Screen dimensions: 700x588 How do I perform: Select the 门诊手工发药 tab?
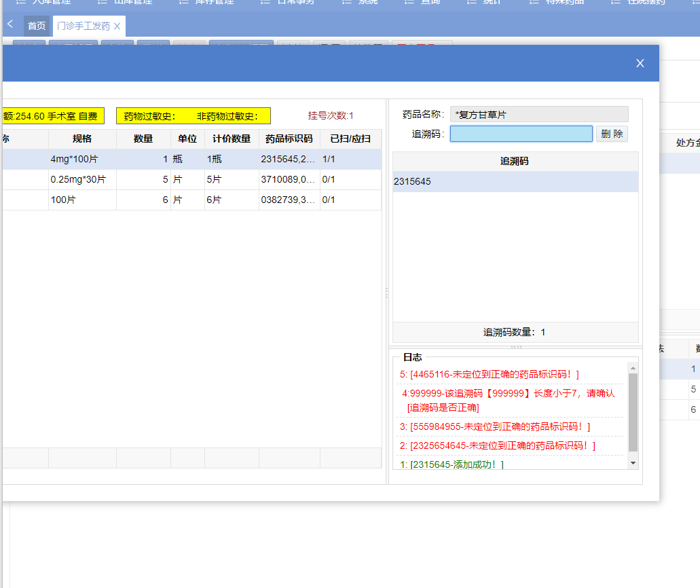83,26
